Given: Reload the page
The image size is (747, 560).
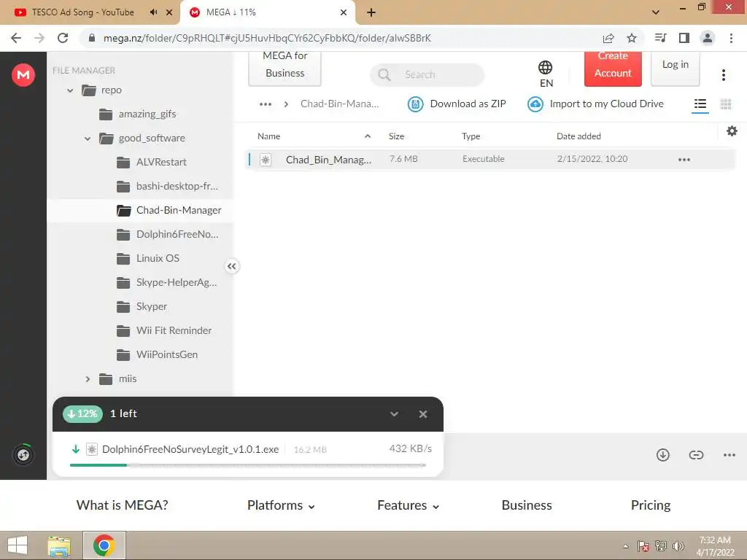Looking at the screenshot, I should (63, 38).
